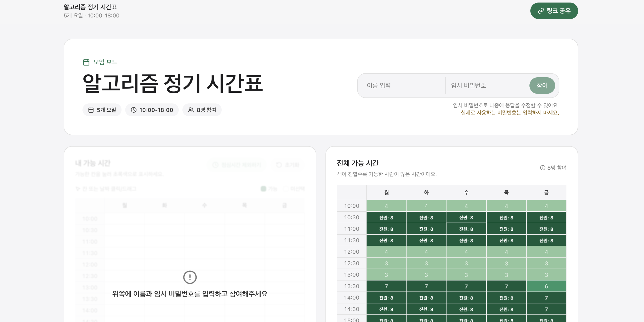644x322 pixels.
Task: Click the exclamation alert icon above the join message
Action: pyautogui.click(x=190, y=277)
